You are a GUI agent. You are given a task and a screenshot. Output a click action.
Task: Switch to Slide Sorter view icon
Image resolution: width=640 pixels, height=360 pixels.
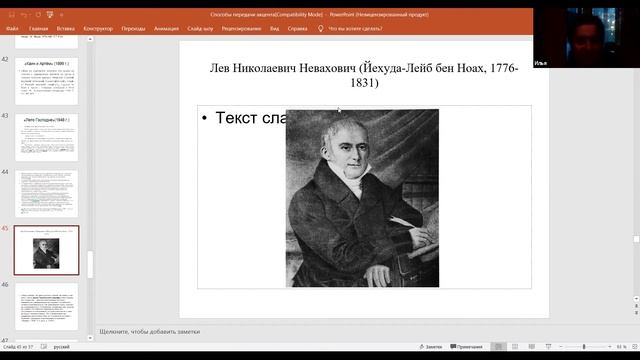pyautogui.click(x=515, y=347)
